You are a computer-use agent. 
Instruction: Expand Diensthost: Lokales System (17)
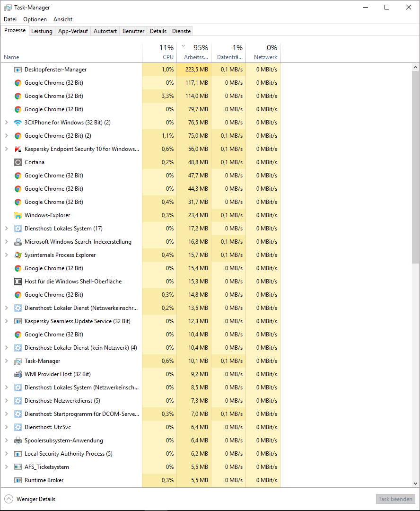pyautogui.click(x=6, y=229)
